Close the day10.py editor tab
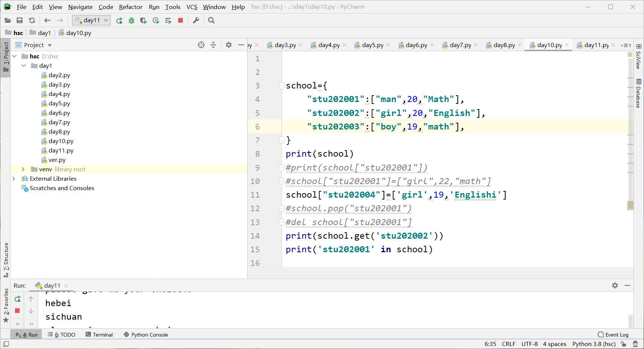This screenshot has width=644, height=349. click(x=567, y=45)
